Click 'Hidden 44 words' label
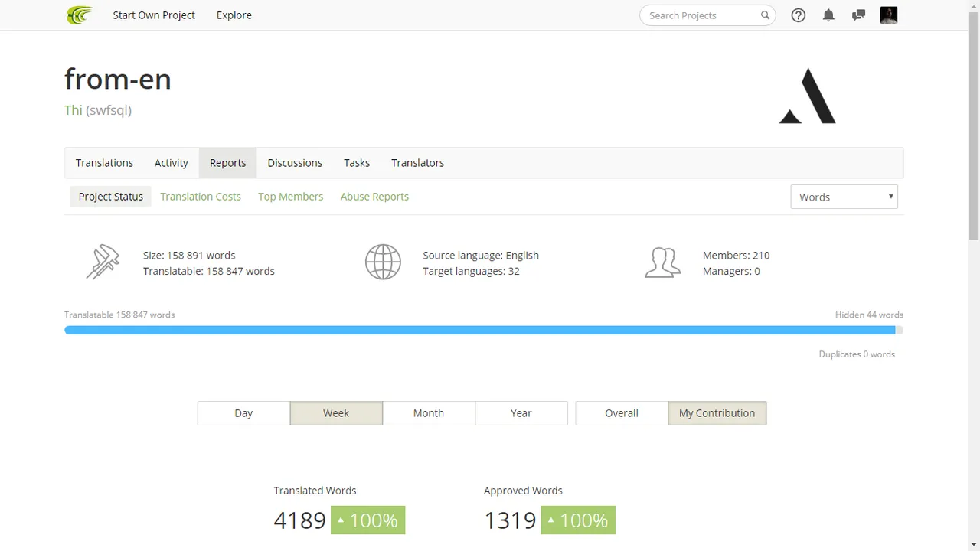Image resolution: width=980 pixels, height=551 pixels. click(869, 315)
